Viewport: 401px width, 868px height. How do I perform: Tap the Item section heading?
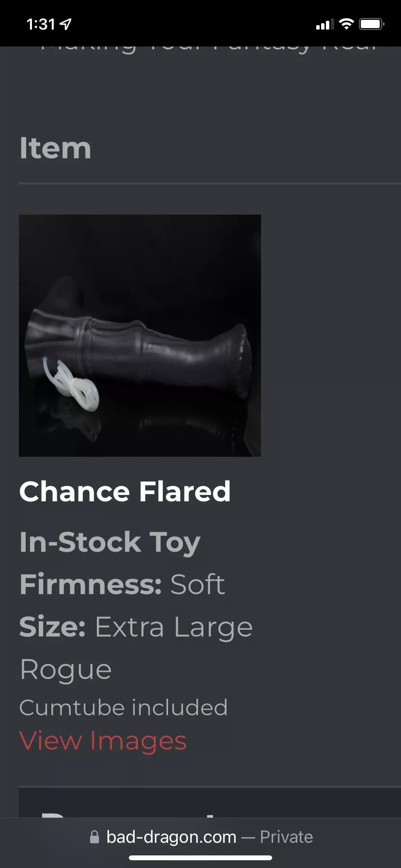pos(55,148)
